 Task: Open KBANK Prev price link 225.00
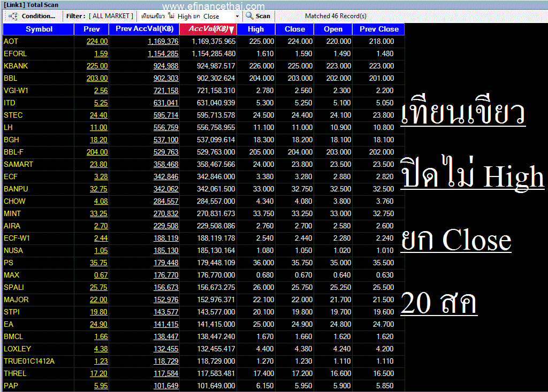click(x=97, y=66)
